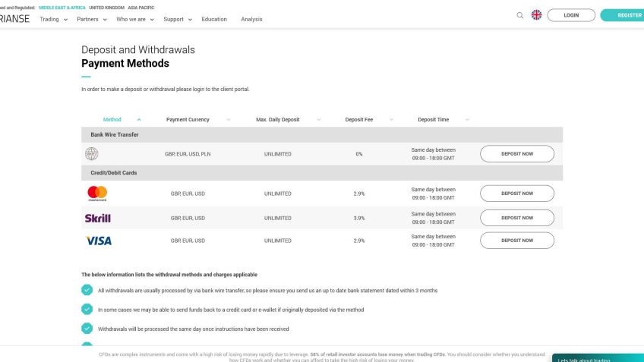Open the Trading menu

(53, 19)
